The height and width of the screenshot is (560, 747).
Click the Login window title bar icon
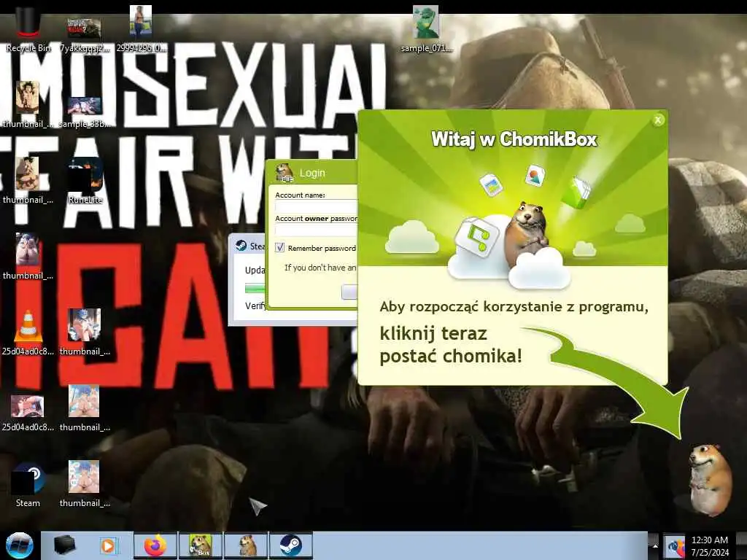[285, 173]
